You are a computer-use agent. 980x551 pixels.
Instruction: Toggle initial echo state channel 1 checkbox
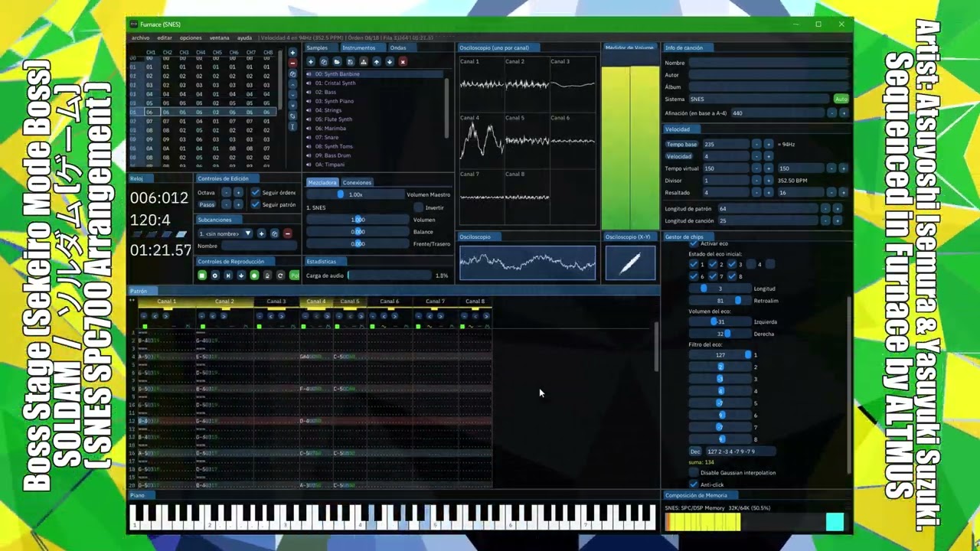pyautogui.click(x=694, y=264)
